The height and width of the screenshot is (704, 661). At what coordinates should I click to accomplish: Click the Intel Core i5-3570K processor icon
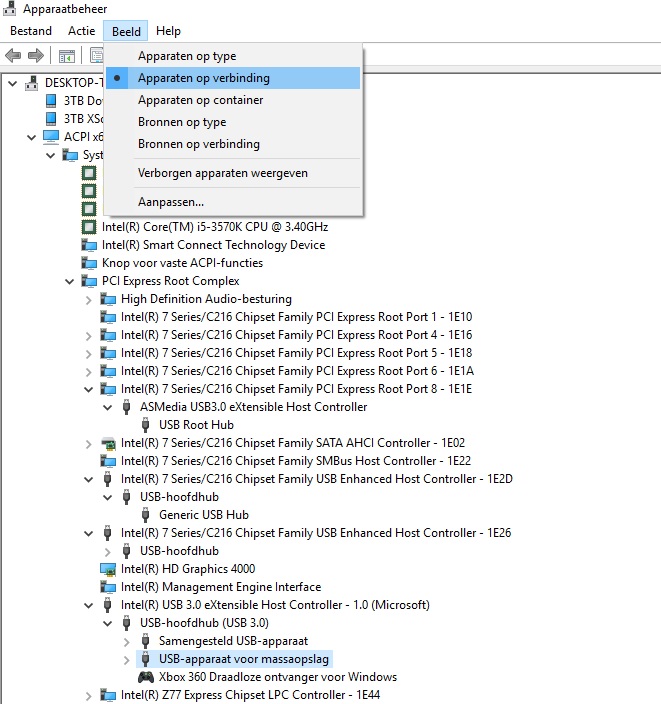89,227
